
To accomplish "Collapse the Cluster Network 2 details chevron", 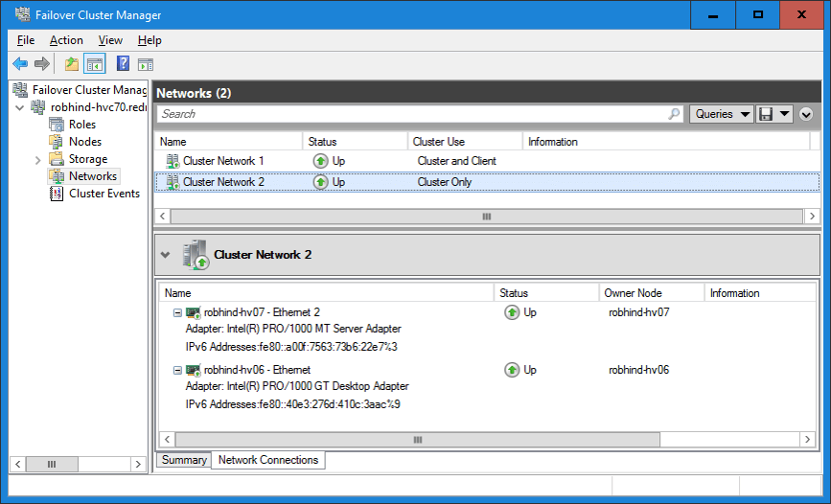I will coord(166,254).
